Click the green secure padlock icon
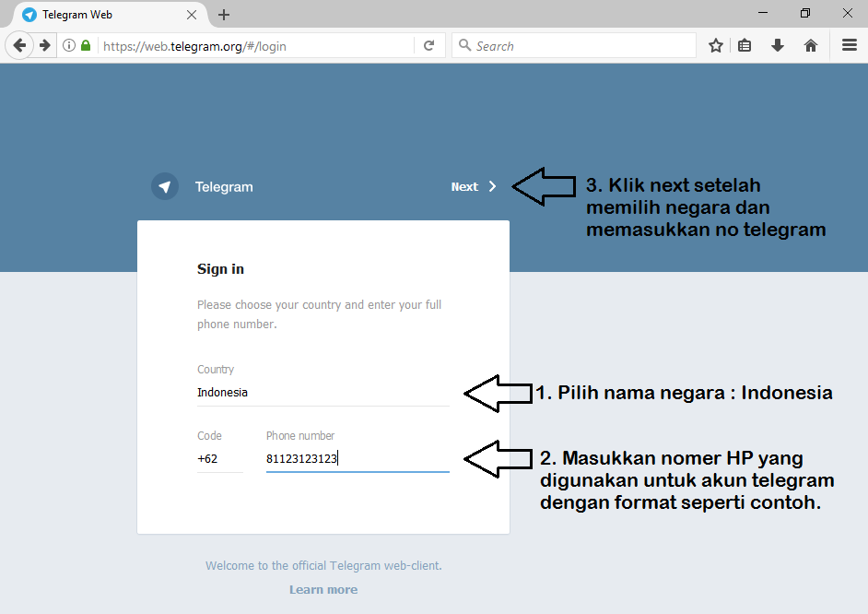 (86, 45)
